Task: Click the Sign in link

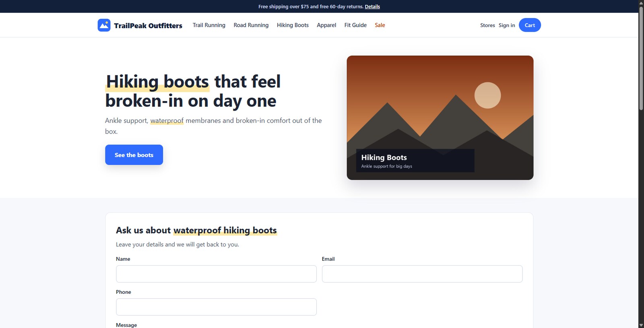Action: coord(507,25)
